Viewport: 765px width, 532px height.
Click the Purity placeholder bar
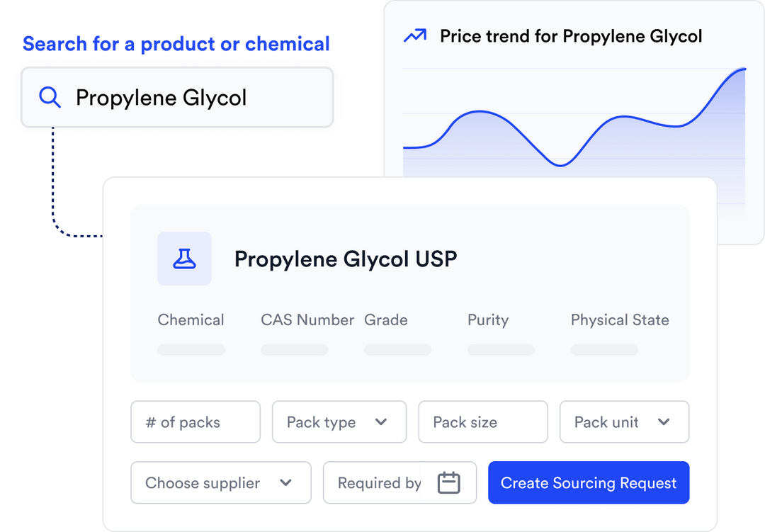tap(501, 349)
